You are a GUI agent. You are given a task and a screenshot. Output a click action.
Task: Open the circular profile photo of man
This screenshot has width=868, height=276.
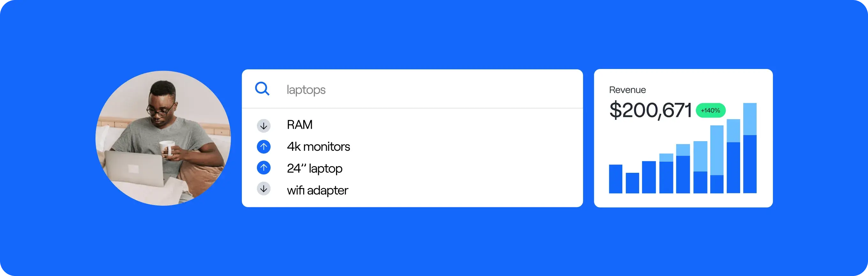163,138
